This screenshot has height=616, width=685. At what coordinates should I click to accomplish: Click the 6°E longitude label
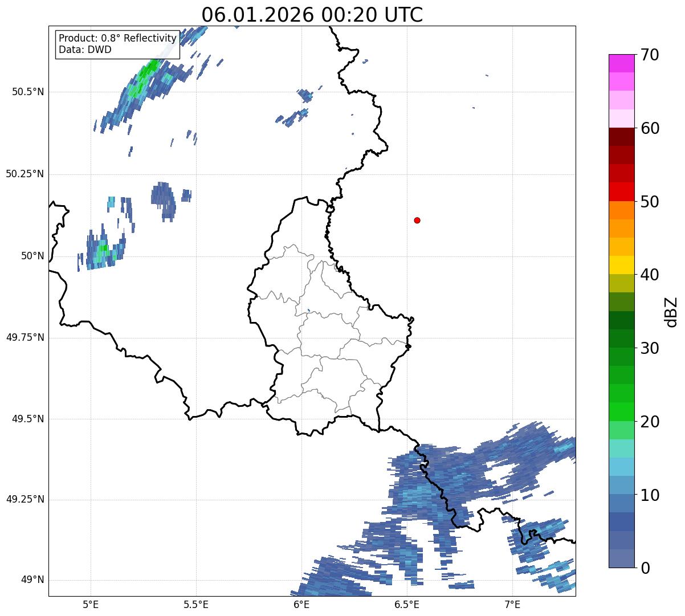click(301, 605)
